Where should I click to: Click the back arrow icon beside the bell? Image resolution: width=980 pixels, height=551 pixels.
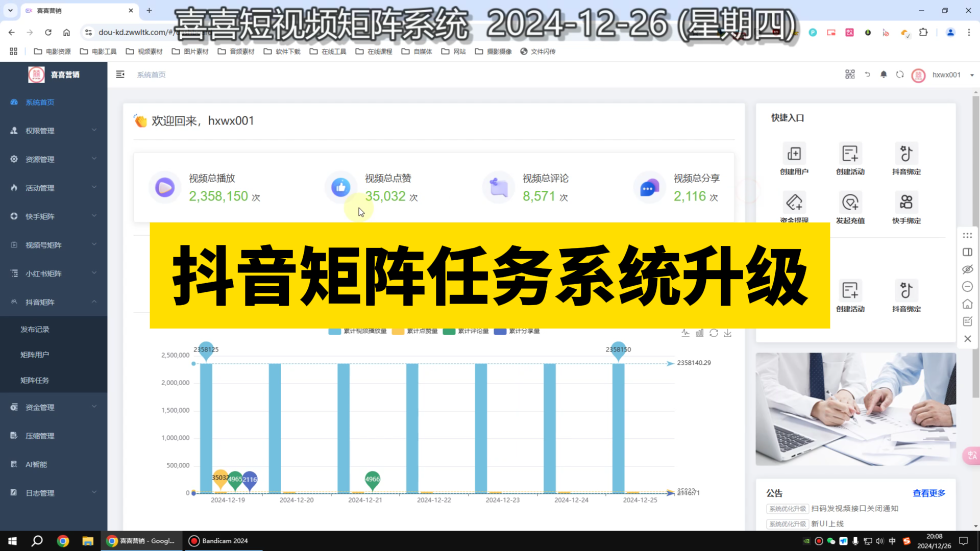867,74
